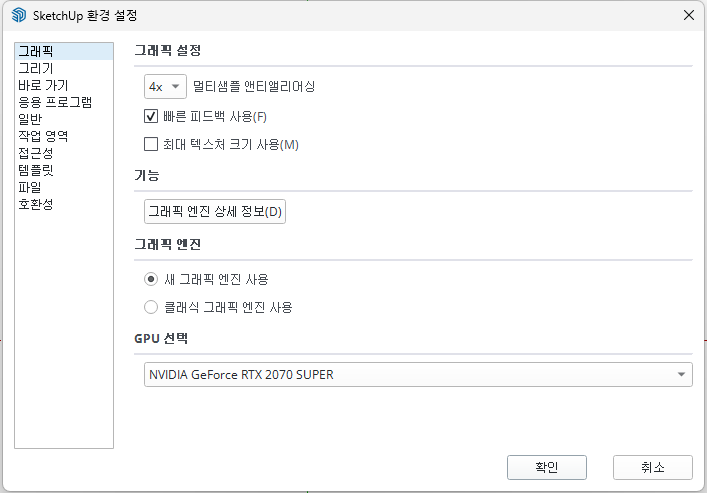Click the SketchUp logo icon in title bar
Screen dimensions: 707x493
click(x=19, y=15)
